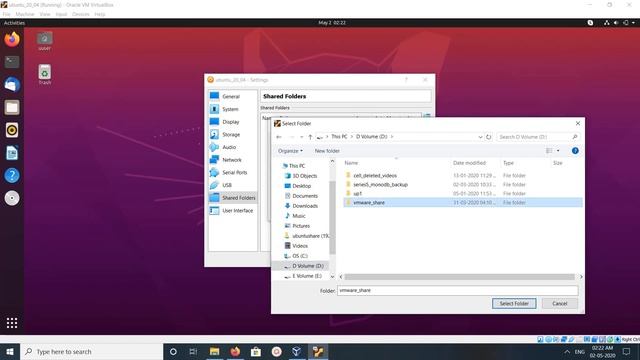640x360 pixels.
Task: Open the address bar history dropdown
Action: pyautogui.click(x=480, y=137)
